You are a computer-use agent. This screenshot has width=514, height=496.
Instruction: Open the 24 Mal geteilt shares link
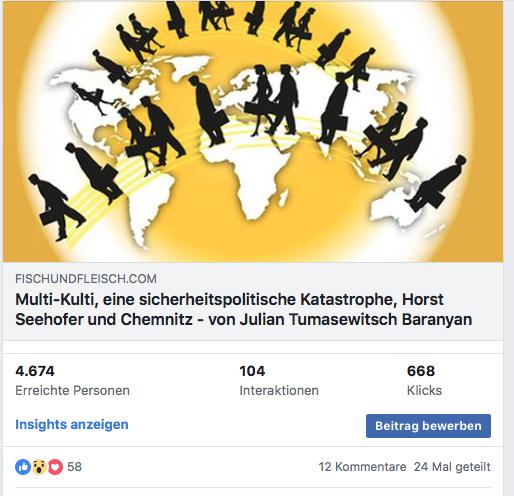tap(452, 467)
